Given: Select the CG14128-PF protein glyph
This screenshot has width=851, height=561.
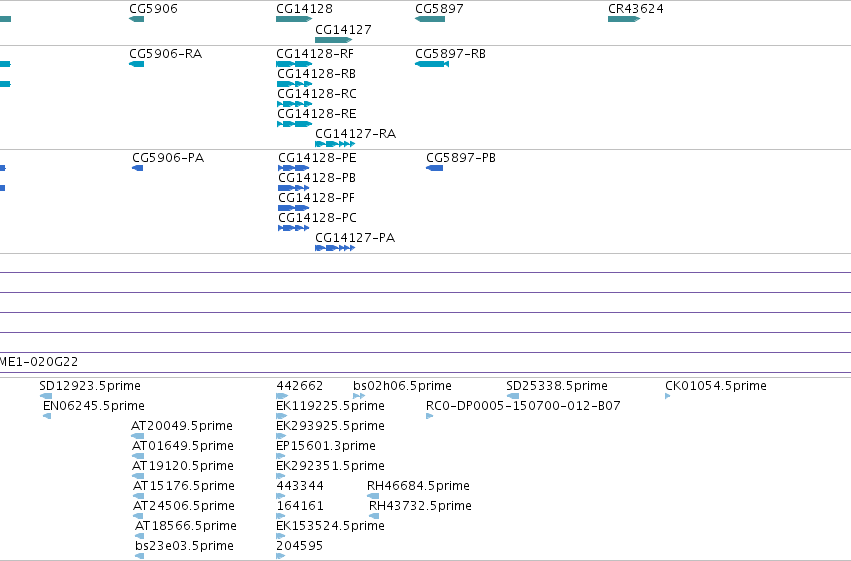Looking at the screenshot, I should point(294,208).
